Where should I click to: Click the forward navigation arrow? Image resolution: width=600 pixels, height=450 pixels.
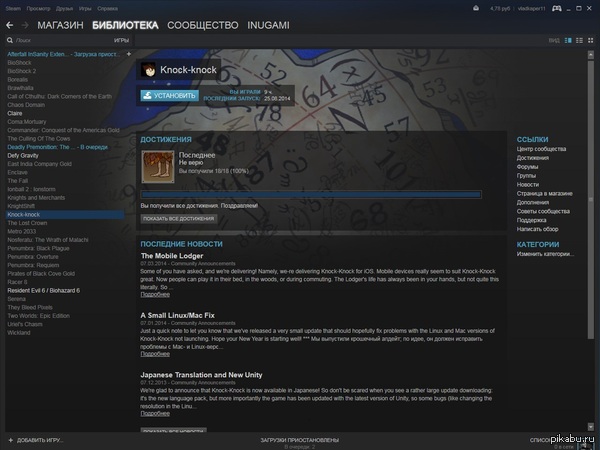pyautogui.click(x=25, y=23)
